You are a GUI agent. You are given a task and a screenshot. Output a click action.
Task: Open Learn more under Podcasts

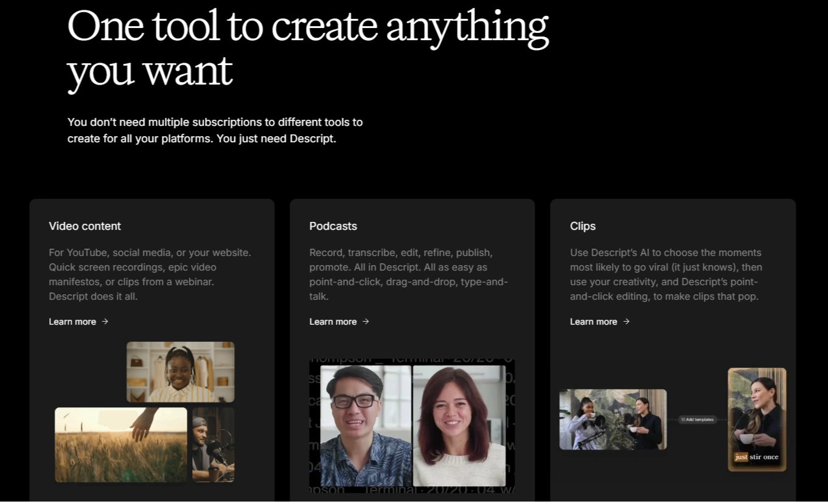(x=339, y=322)
